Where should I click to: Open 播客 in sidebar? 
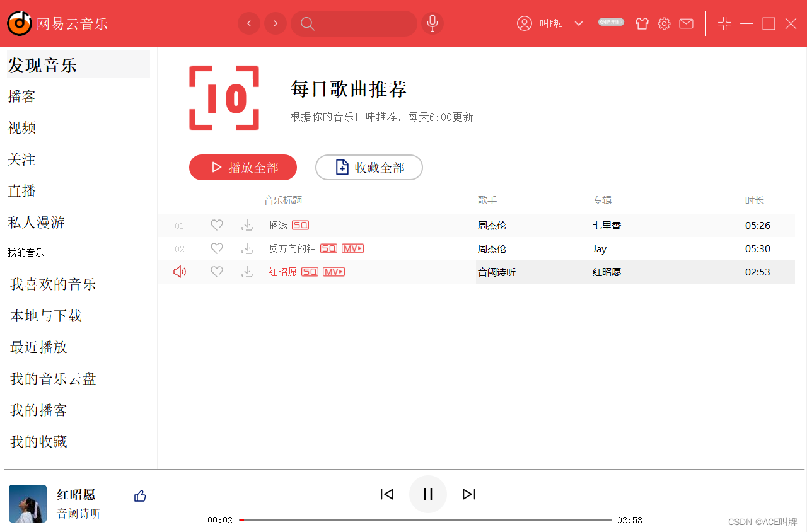click(21, 96)
